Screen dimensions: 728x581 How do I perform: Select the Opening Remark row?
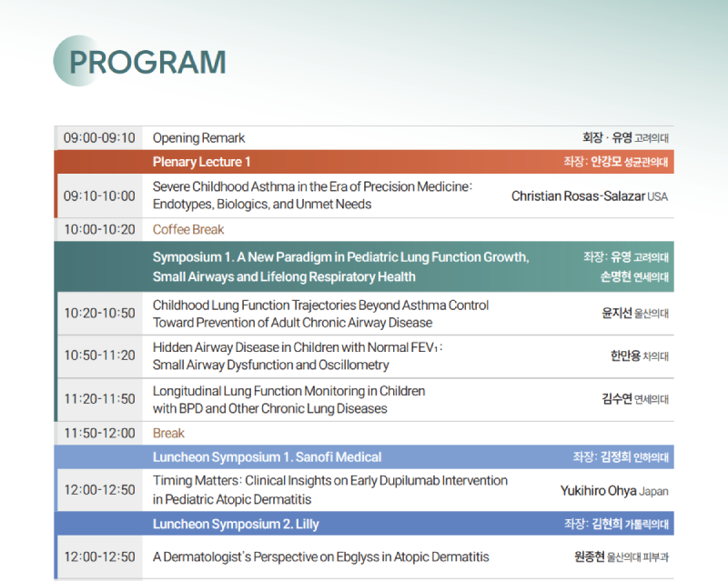(x=364, y=138)
